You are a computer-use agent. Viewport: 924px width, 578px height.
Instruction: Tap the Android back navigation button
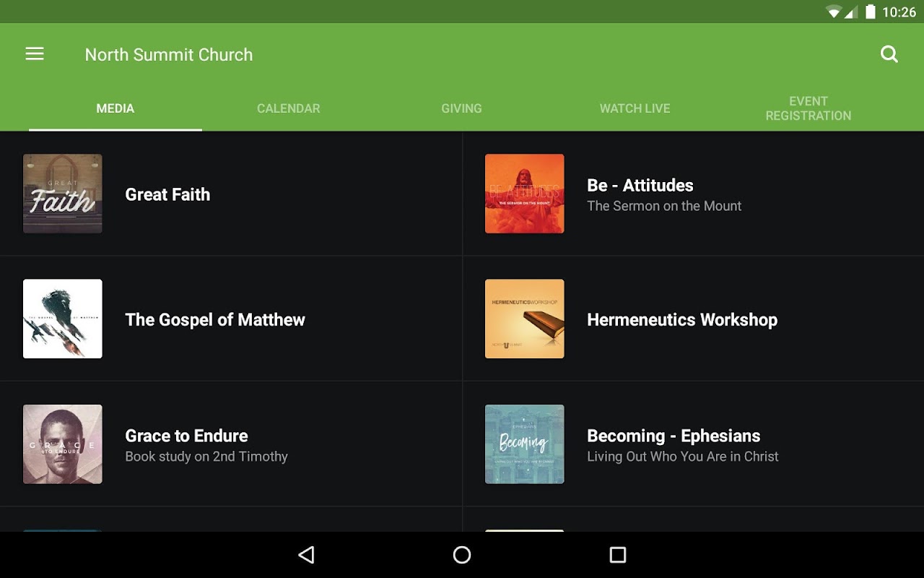(x=306, y=555)
